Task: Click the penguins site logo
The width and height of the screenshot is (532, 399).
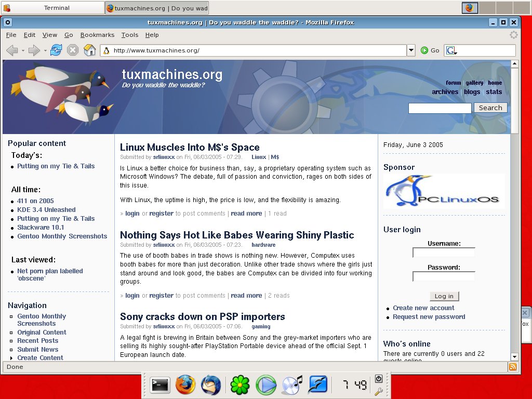Action: pos(61,92)
